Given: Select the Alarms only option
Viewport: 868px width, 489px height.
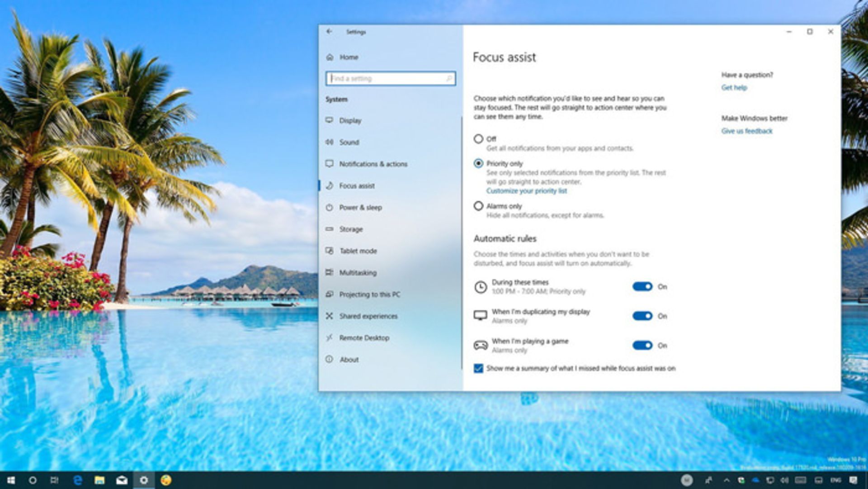Looking at the screenshot, I should [478, 206].
